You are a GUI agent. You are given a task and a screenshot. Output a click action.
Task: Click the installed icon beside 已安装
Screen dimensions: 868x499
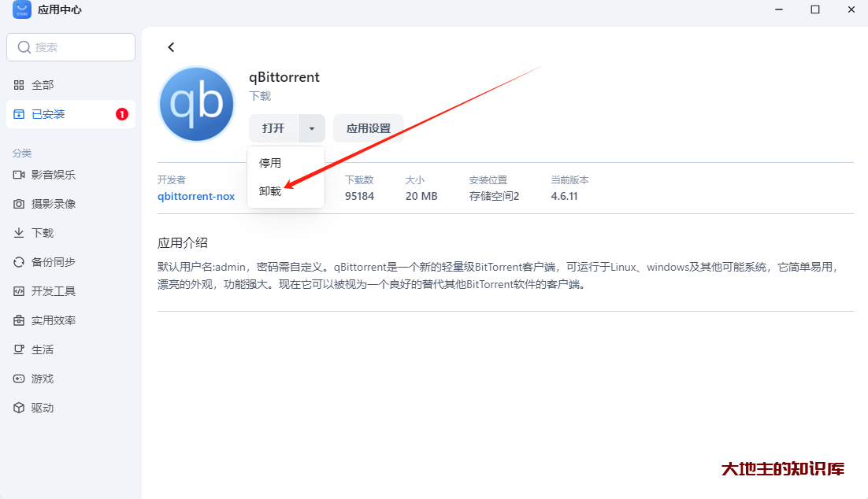pos(19,114)
